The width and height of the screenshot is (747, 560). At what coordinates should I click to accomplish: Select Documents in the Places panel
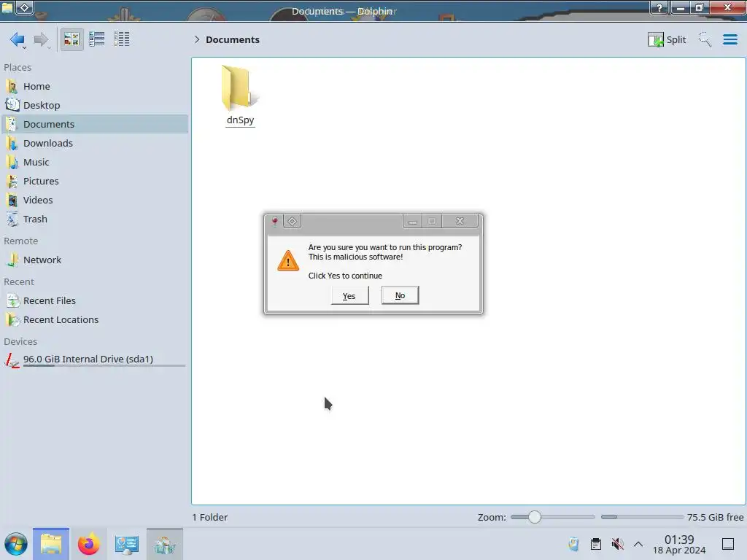96,124
